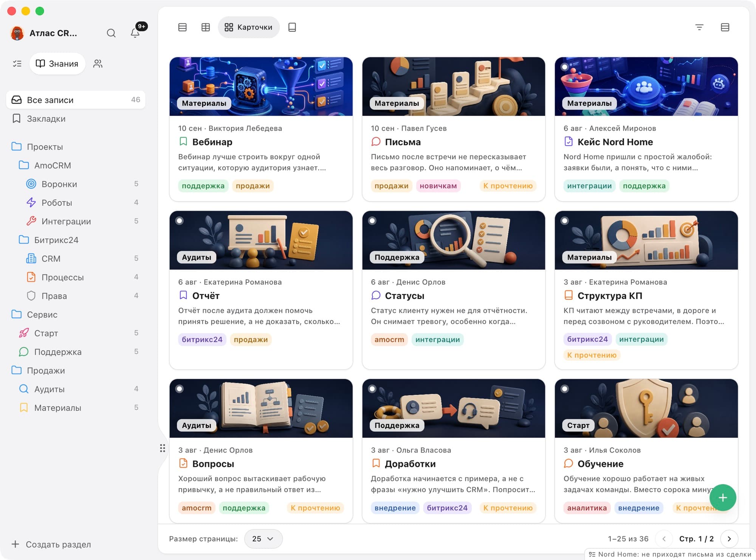Click Создать раздел button

pos(51,544)
